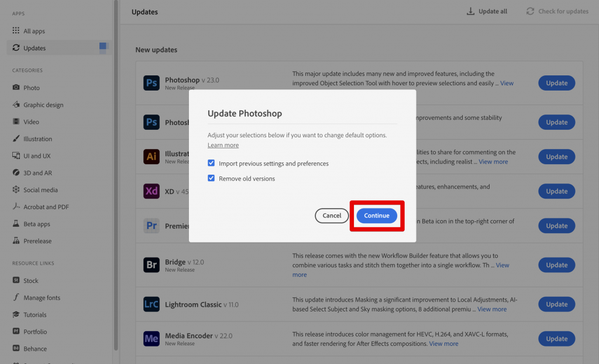Open the Learn more link
The height and width of the screenshot is (364, 599).
click(223, 145)
